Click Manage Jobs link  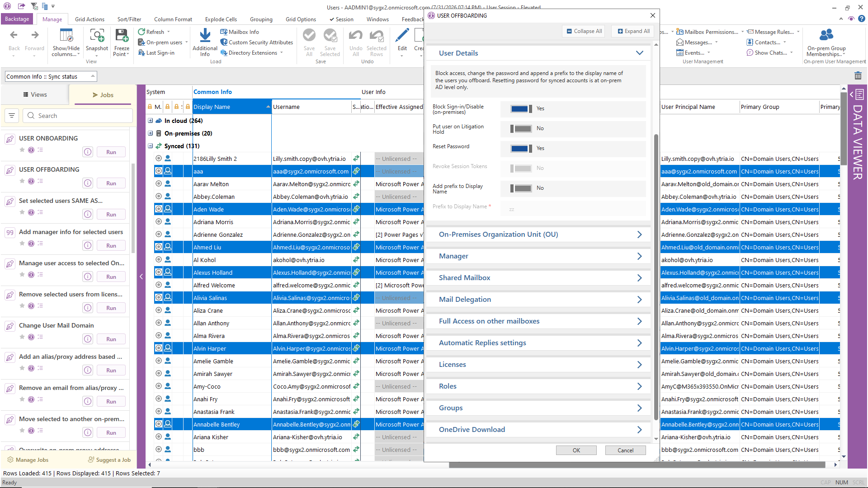pyautogui.click(x=28, y=460)
